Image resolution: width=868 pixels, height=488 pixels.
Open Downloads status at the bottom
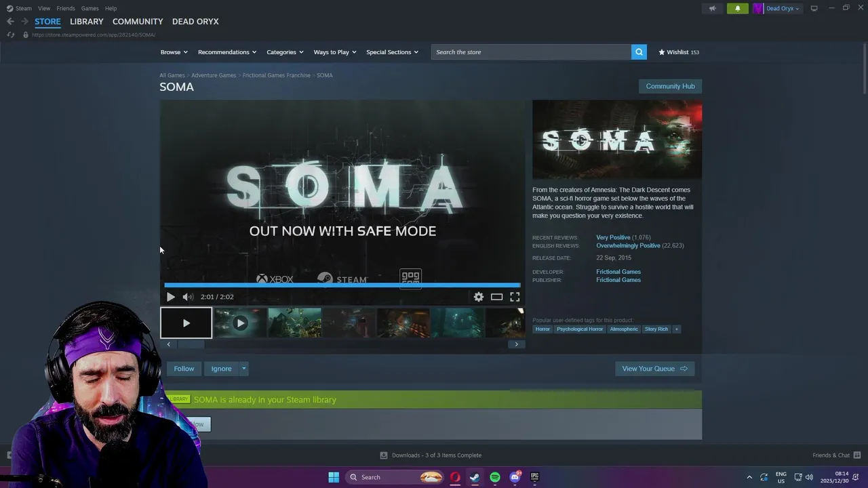(x=431, y=455)
